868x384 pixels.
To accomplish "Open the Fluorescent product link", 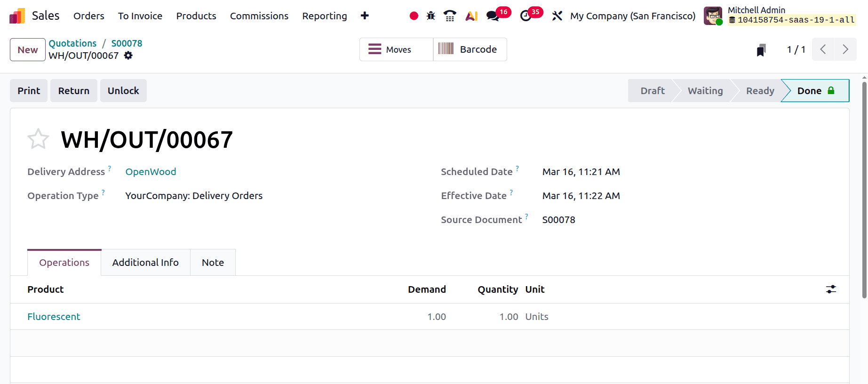I will click(54, 317).
